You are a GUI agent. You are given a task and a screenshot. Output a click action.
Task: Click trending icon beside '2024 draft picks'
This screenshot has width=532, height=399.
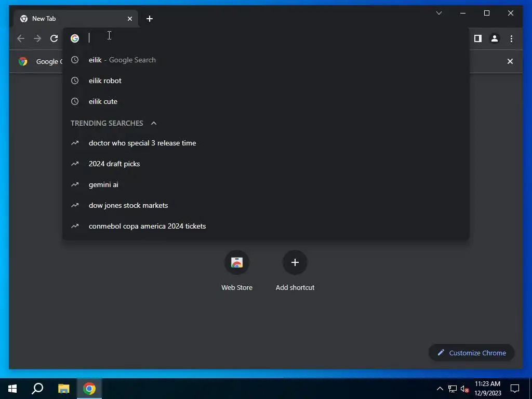tap(75, 164)
